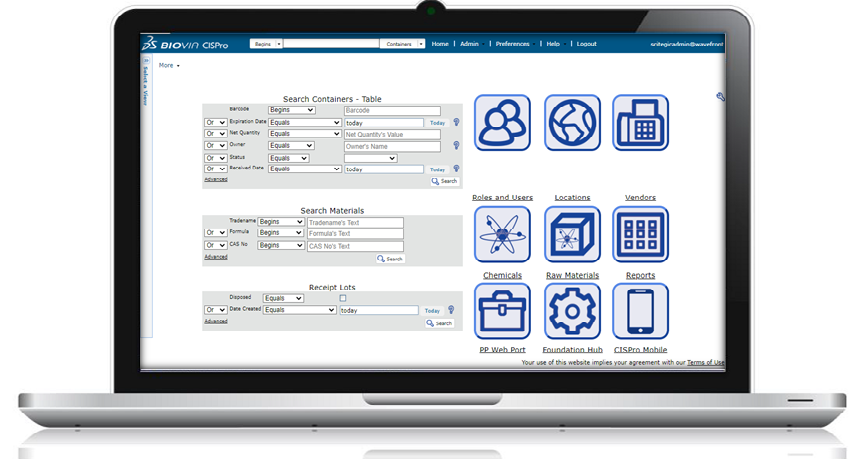Open the Status value dropdown

(370, 158)
